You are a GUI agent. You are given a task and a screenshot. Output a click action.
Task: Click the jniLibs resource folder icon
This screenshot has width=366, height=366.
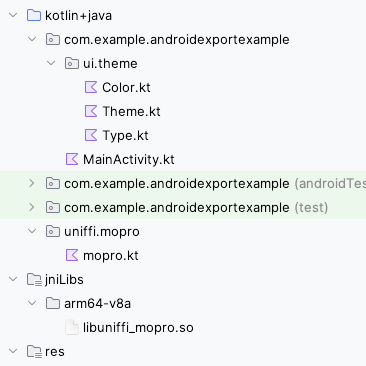click(x=34, y=280)
